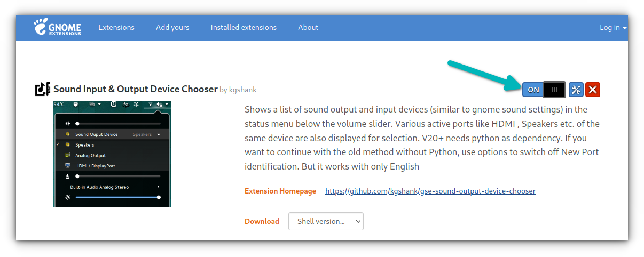Click speaker volume icon in preview's top bar
This screenshot has height=257, width=644.
[159, 105]
